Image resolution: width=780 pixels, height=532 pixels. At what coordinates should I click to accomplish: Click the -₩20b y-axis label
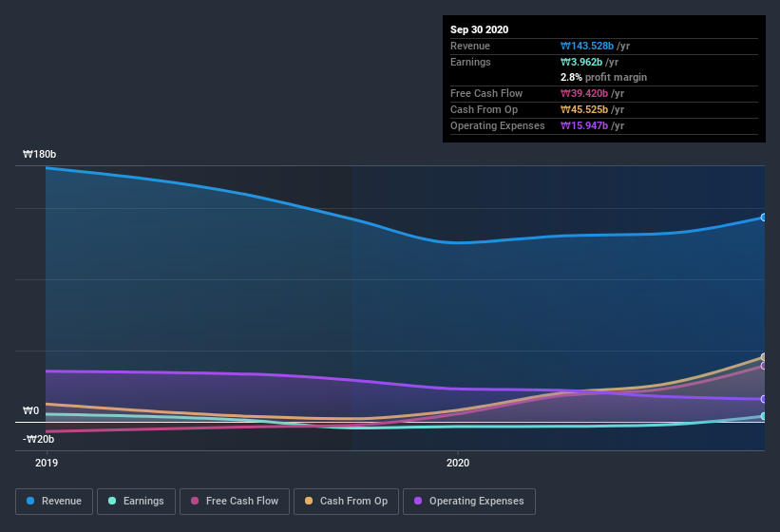click(38, 439)
